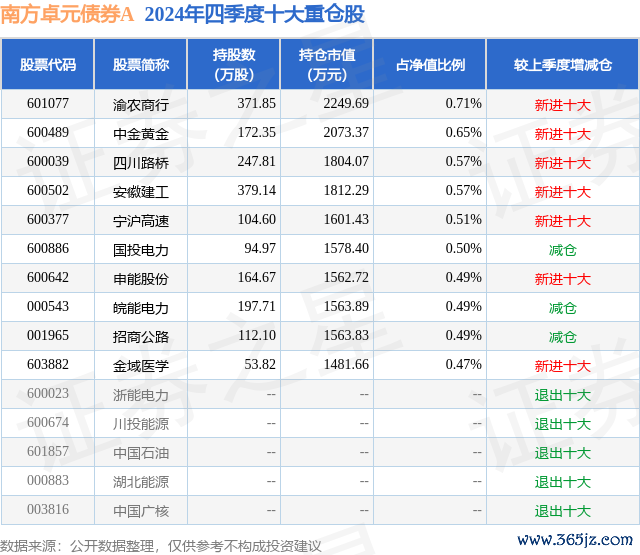This screenshot has height=555, width=640.
Task: Click 减仓 status in 皖能电力 row
Action: coord(563,308)
